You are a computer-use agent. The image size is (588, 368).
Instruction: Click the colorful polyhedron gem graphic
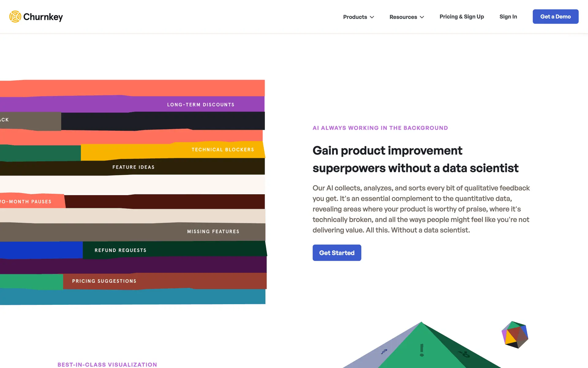pyautogui.click(x=515, y=335)
